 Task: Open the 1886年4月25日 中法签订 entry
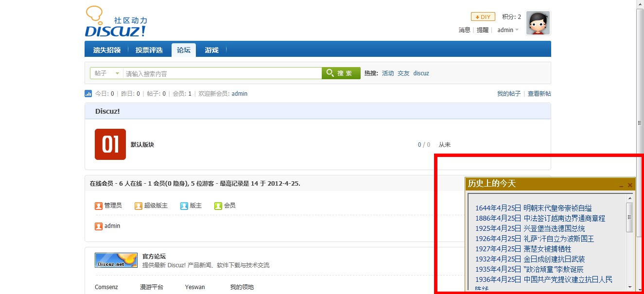(x=540, y=219)
